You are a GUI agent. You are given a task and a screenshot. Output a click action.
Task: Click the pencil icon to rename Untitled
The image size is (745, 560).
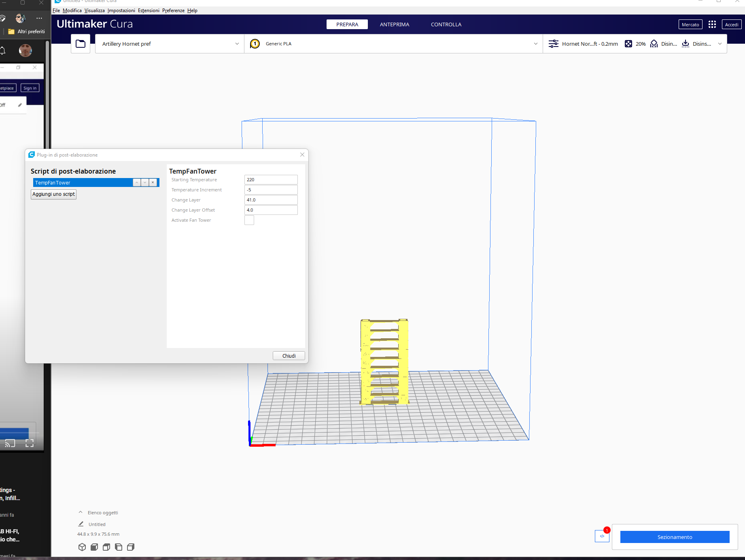point(81,524)
